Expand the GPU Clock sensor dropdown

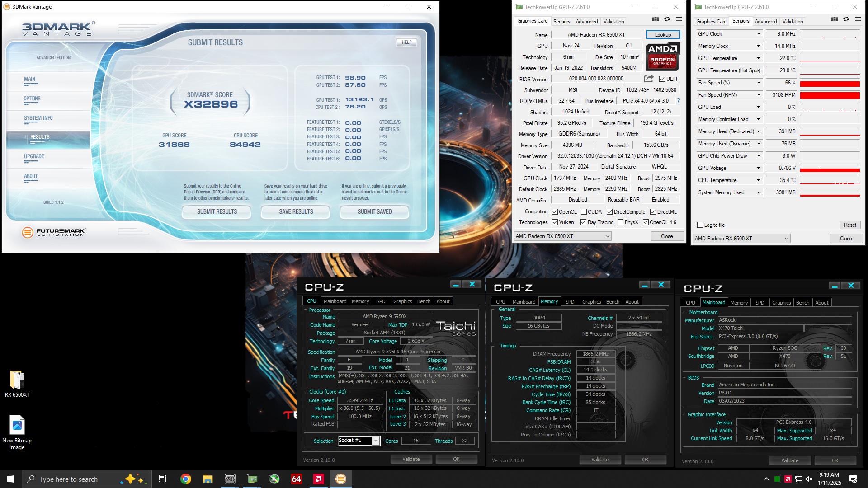pos(759,34)
